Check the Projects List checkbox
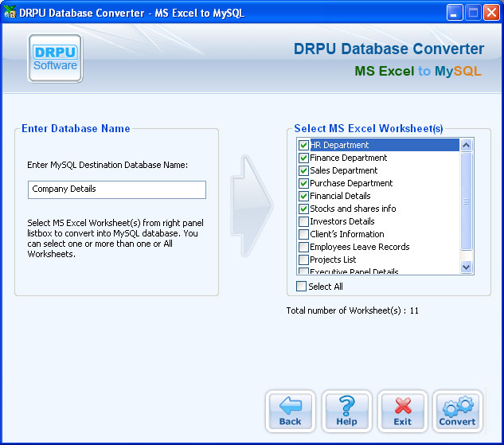Viewport: 504px width, 445px height. pos(303,260)
